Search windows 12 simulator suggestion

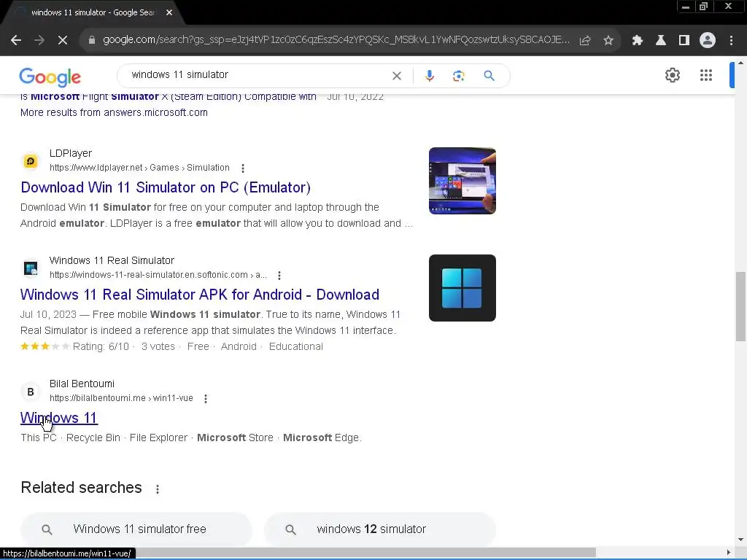380,529
